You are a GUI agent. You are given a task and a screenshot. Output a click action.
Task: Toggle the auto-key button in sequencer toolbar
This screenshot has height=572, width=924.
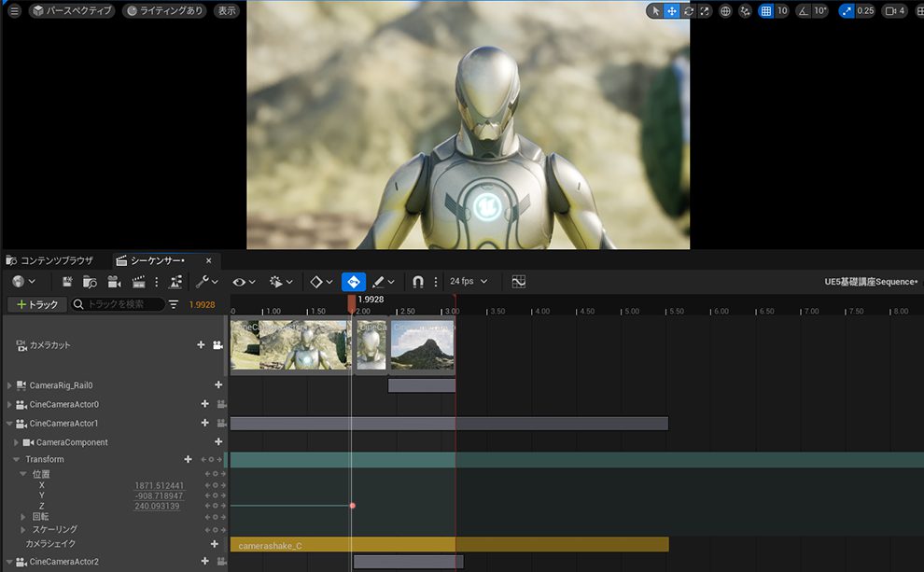click(354, 282)
